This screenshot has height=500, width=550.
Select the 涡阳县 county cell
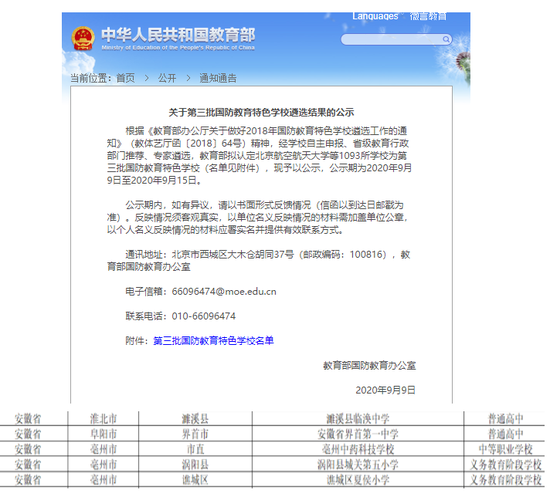pos(195,465)
